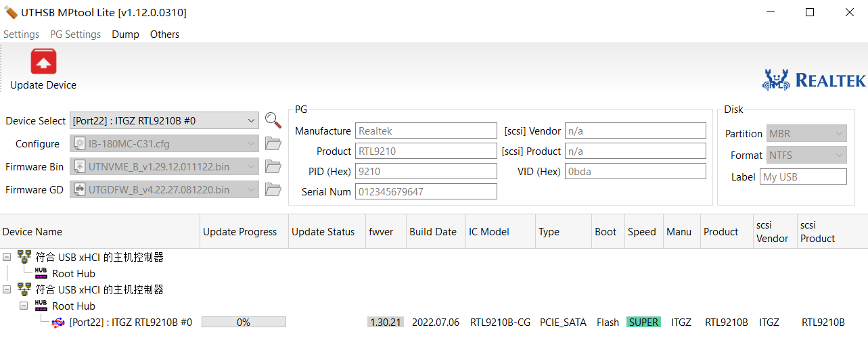Image resolution: width=868 pixels, height=357 pixels.
Task: Click USB device icon of Port22 row
Action: 58,323
